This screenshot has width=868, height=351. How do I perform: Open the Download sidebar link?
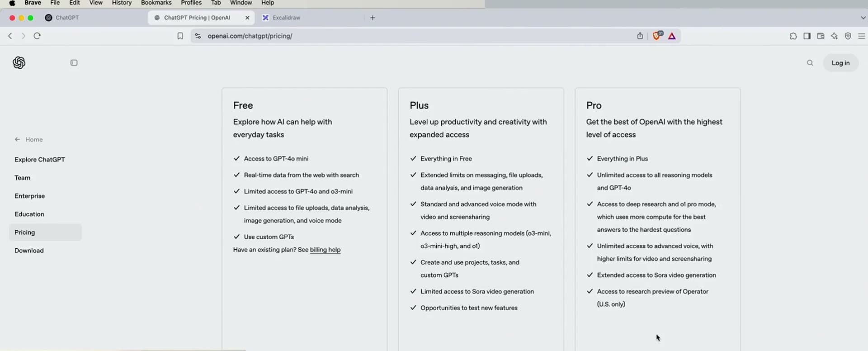[x=29, y=251]
